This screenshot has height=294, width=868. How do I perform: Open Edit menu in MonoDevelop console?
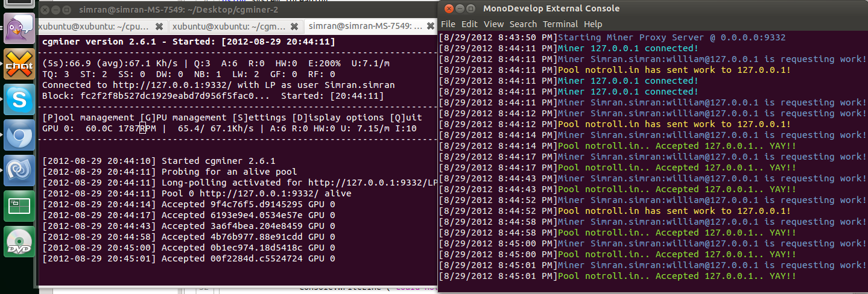click(x=469, y=24)
